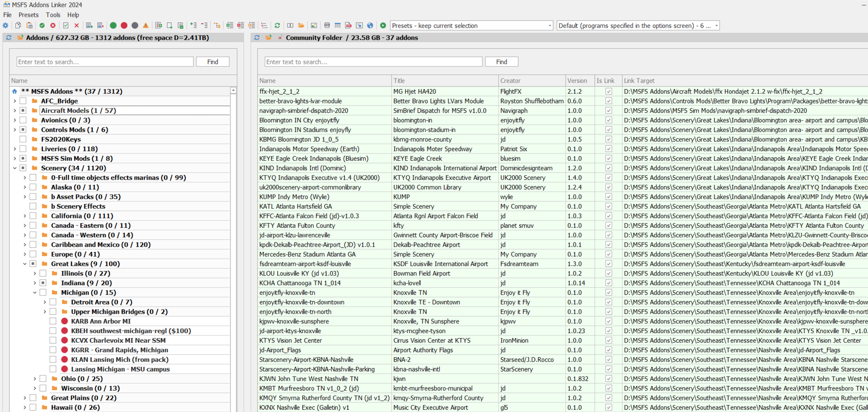
Task: Click the plain red X toolbar icon
Action: click(77, 25)
